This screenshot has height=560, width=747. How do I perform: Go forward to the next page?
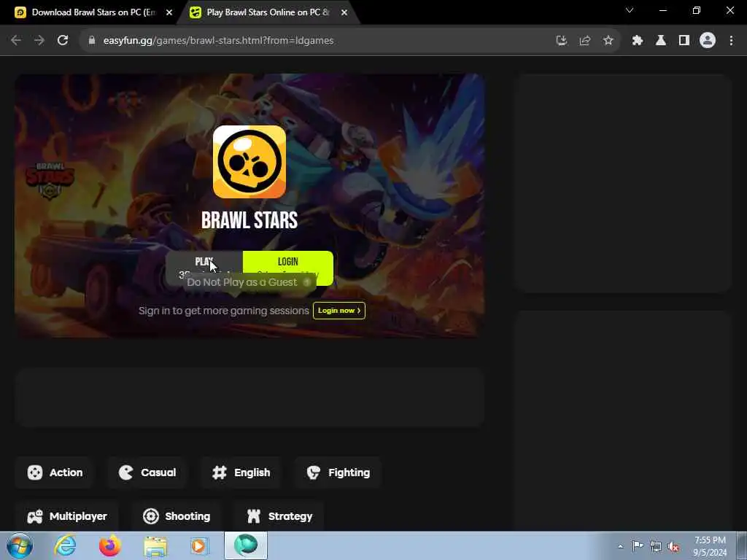point(39,41)
